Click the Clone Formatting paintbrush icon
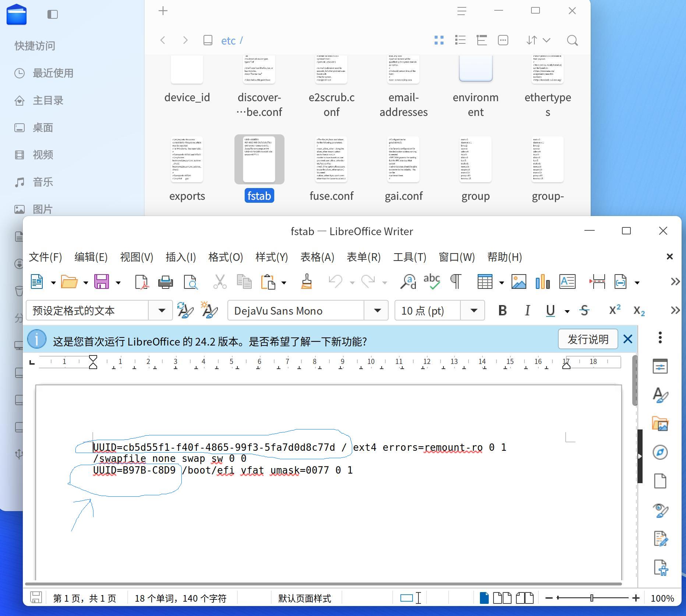The width and height of the screenshot is (686, 616). 307,282
